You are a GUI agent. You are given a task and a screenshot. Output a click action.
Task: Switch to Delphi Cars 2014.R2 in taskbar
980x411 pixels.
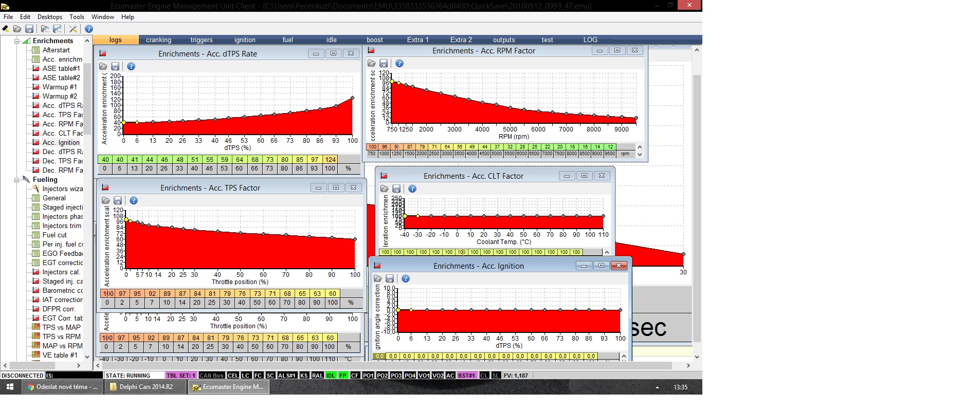(146, 387)
